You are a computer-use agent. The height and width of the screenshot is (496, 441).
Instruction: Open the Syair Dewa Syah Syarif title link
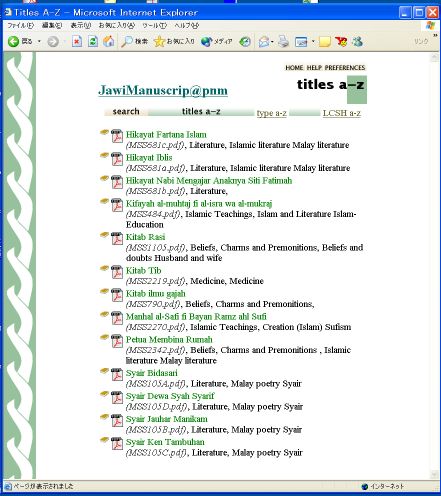(x=170, y=396)
